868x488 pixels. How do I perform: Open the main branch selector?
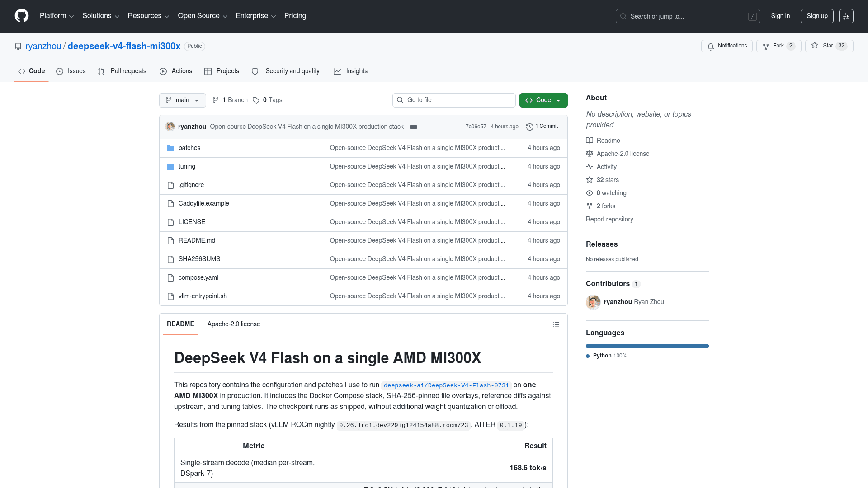click(x=183, y=100)
